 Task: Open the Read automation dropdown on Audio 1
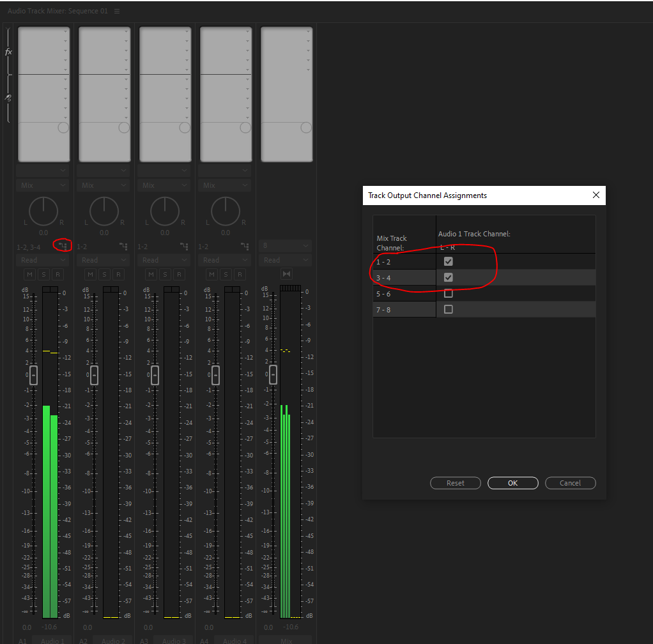click(x=42, y=259)
